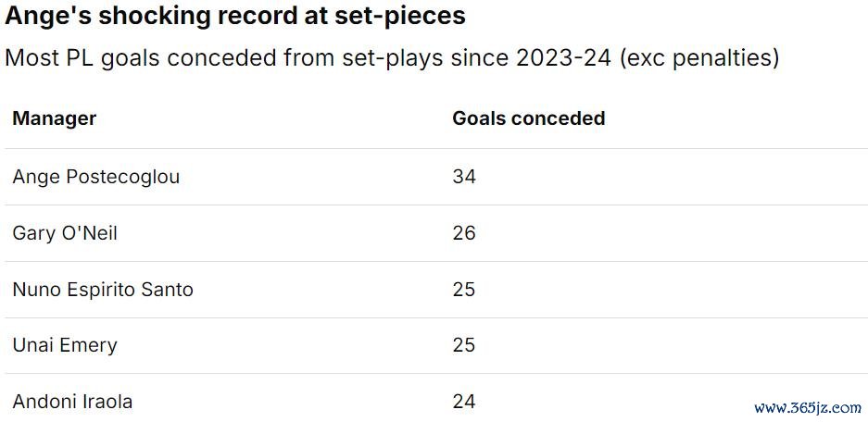868x422 pixels.
Task: Open the www.365jz.com watermark link
Action: 808,408
